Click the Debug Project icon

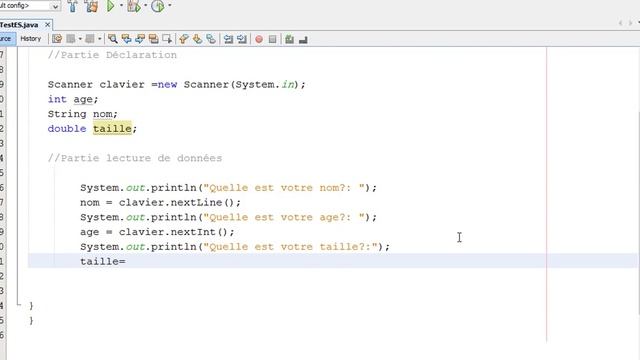133,6
